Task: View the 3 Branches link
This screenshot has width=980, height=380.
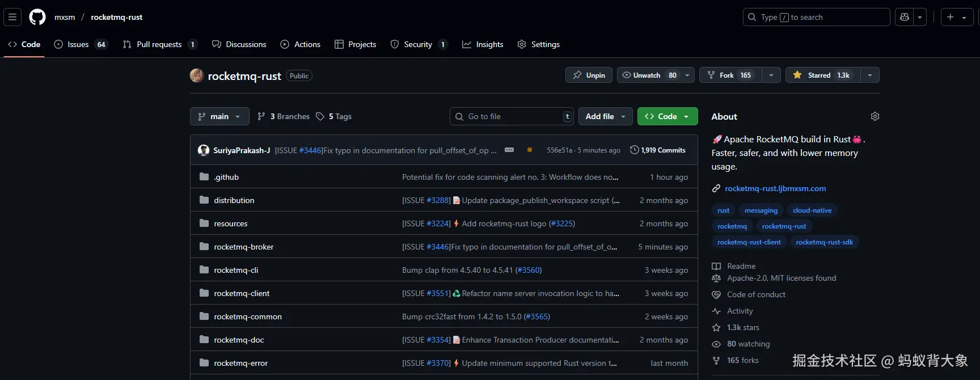Action: pos(284,116)
